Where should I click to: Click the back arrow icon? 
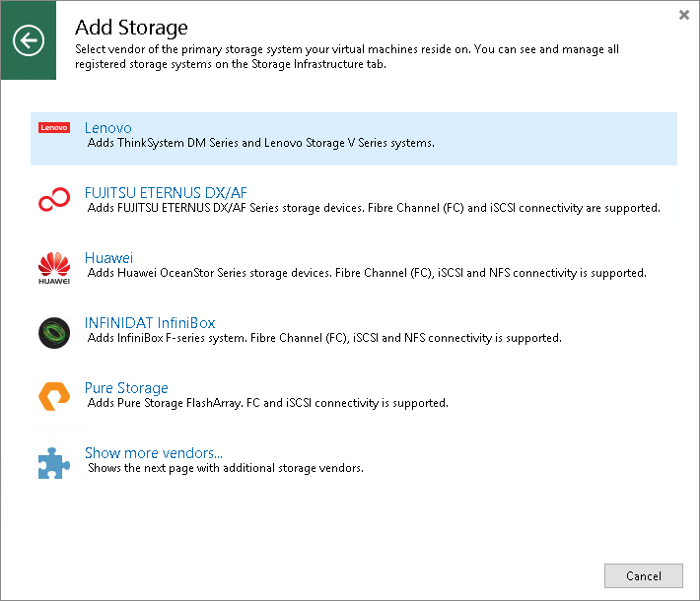point(29,40)
